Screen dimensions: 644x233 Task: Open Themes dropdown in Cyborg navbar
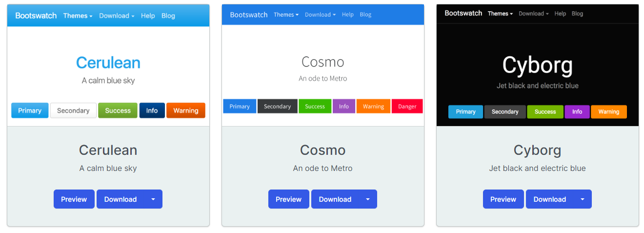(500, 14)
